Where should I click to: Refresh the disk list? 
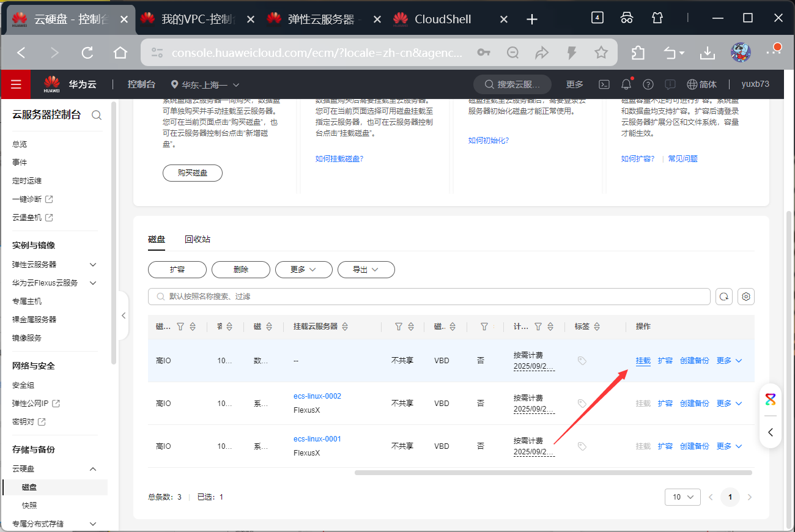pyautogui.click(x=724, y=297)
